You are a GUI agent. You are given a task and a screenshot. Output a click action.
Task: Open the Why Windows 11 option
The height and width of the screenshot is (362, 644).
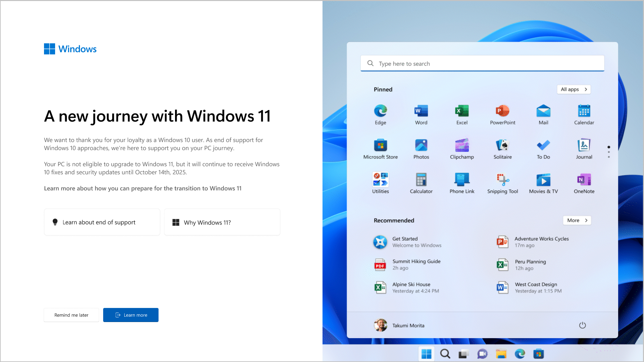point(222,222)
